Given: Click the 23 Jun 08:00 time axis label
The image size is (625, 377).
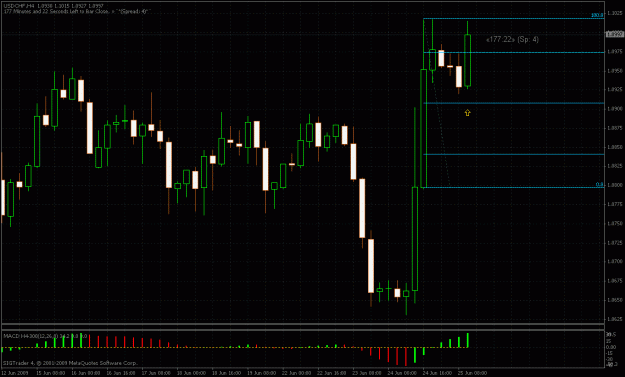Looking at the screenshot, I should 367,373.
